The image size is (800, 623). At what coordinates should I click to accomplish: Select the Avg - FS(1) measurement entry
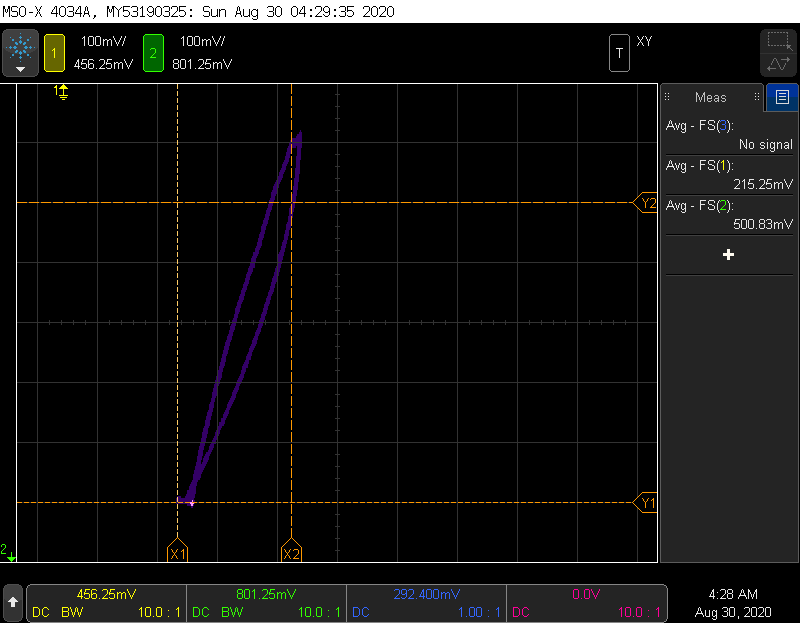(728, 175)
